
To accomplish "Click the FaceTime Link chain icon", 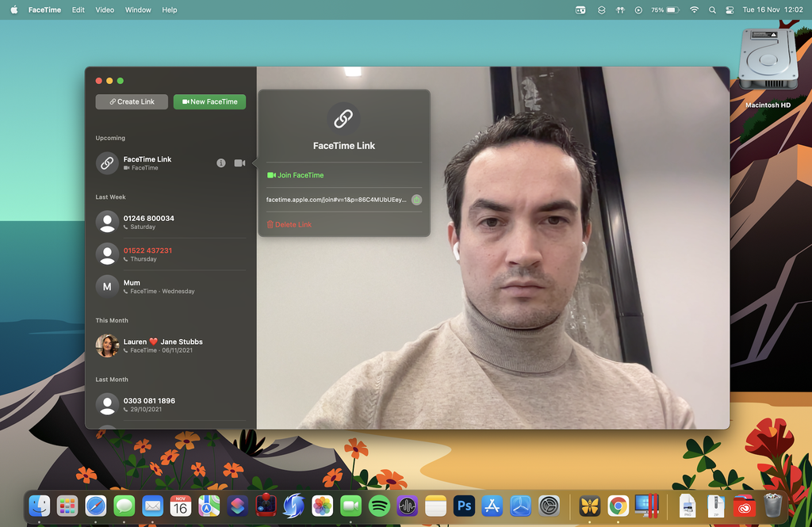I will (106, 163).
